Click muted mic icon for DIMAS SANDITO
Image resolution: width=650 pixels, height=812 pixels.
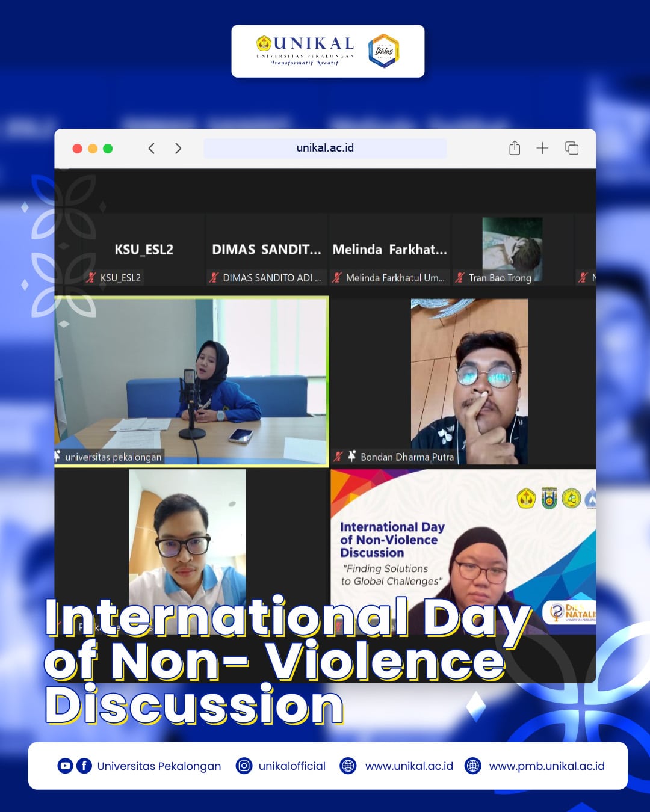[x=214, y=278]
